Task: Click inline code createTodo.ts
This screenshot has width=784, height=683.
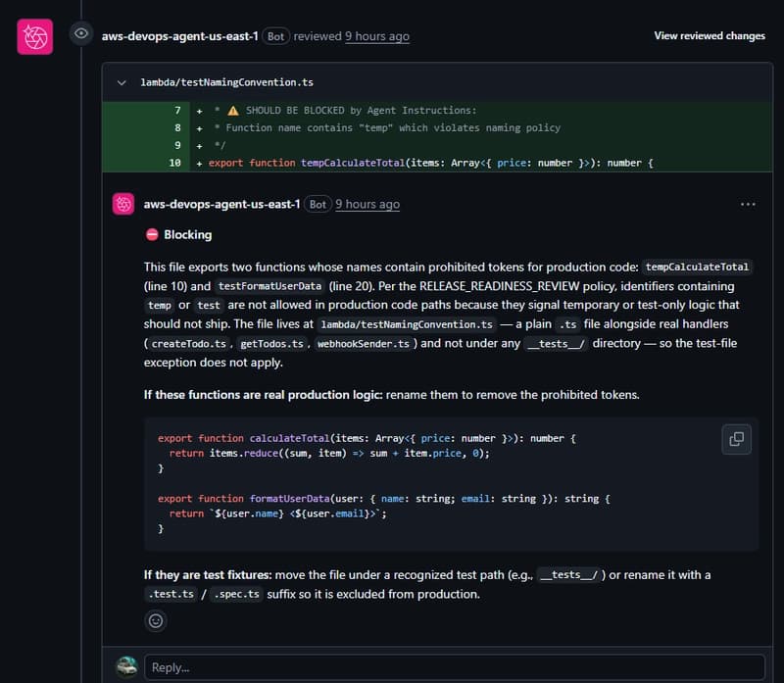Action: [x=188, y=344]
